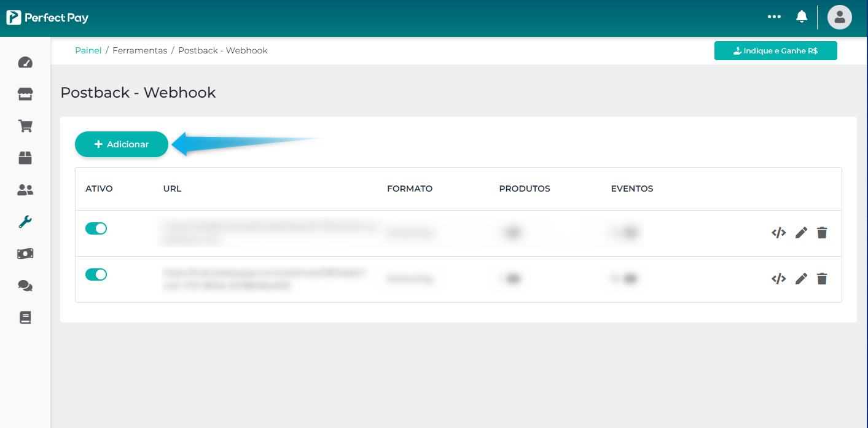
Task: Select the box products sidebar icon
Action: point(25,158)
